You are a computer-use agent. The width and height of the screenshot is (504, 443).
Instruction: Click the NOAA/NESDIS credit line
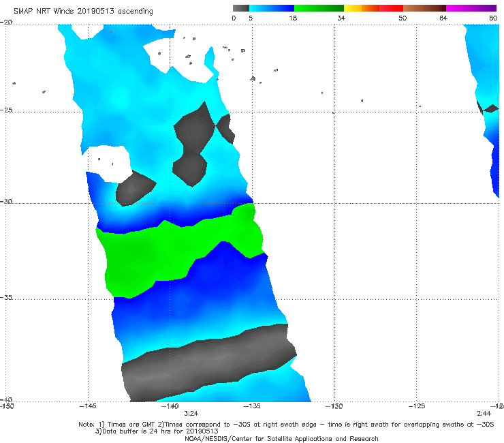281,438
